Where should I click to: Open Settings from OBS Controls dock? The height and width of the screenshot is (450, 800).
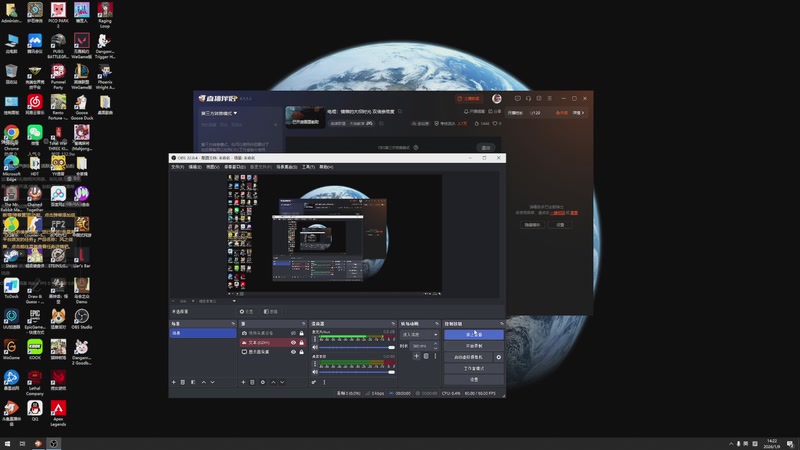click(474, 380)
